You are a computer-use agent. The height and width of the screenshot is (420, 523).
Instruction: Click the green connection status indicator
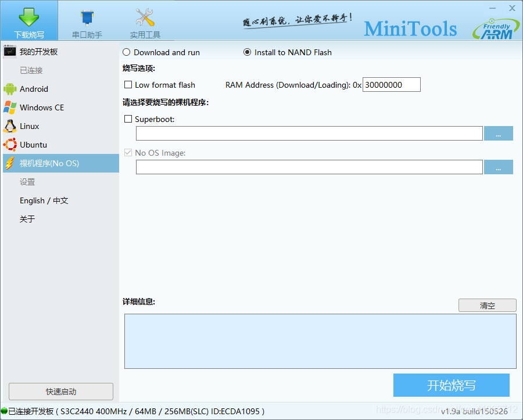tap(4, 411)
